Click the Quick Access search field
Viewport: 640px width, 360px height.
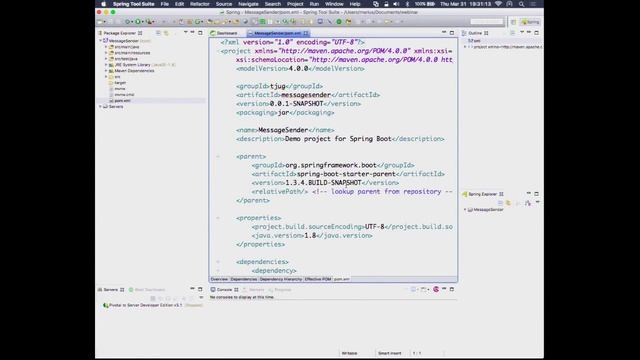487,22
